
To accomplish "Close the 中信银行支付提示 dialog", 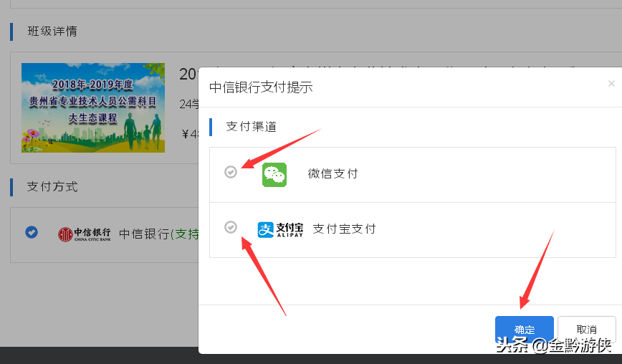I will pos(611,83).
